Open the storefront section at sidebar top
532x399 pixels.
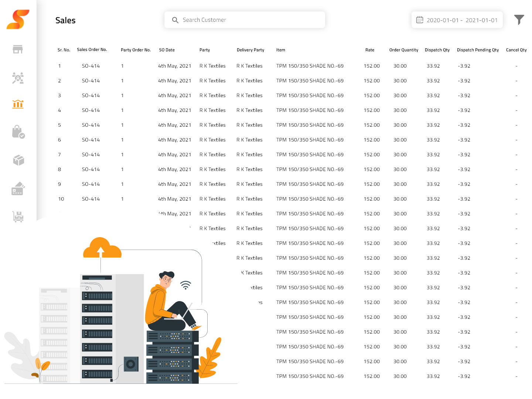(x=18, y=49)
